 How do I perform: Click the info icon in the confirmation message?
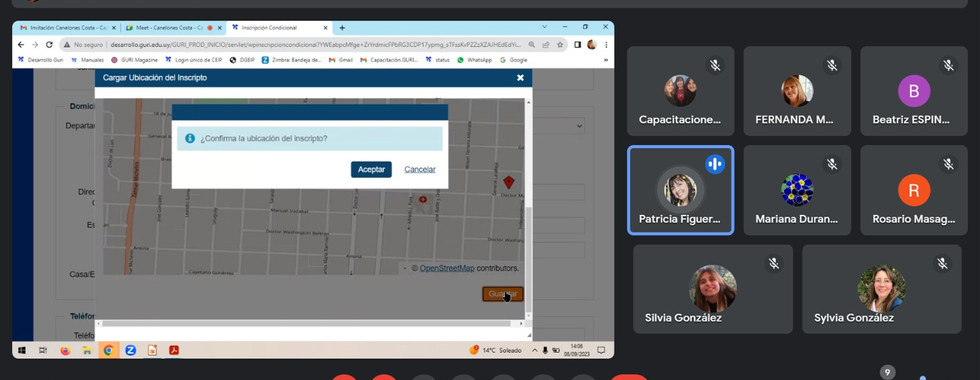coord(190,138)
